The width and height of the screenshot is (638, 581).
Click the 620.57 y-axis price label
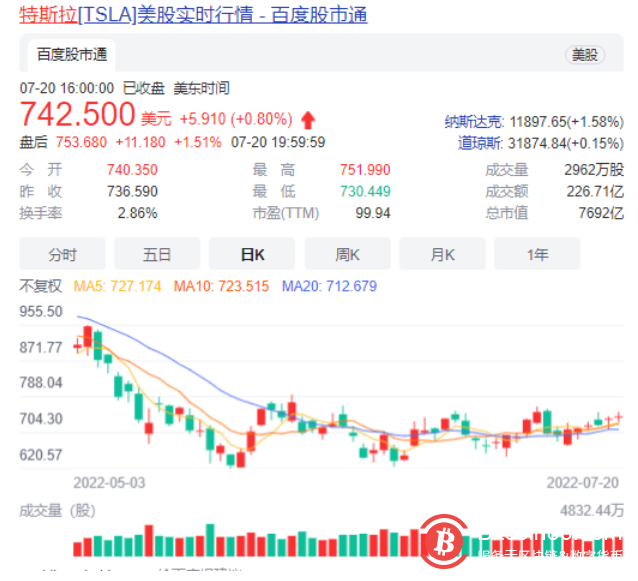(41, 454)
